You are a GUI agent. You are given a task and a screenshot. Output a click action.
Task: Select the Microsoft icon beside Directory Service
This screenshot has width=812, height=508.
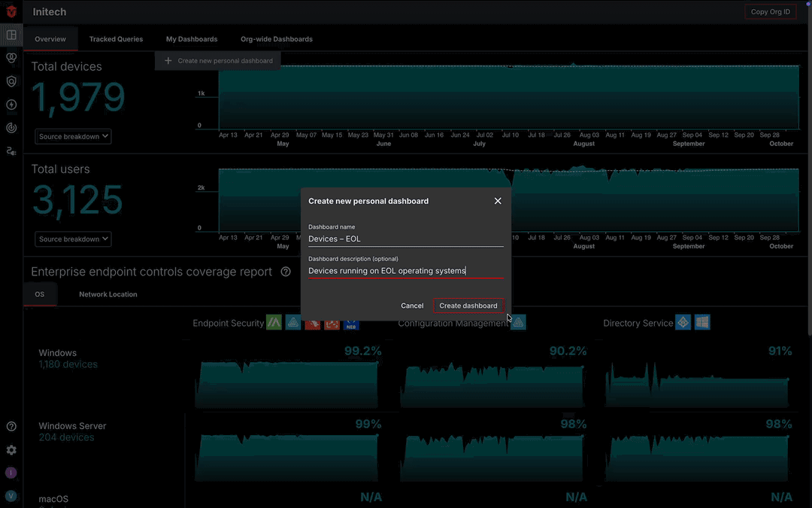701,321
